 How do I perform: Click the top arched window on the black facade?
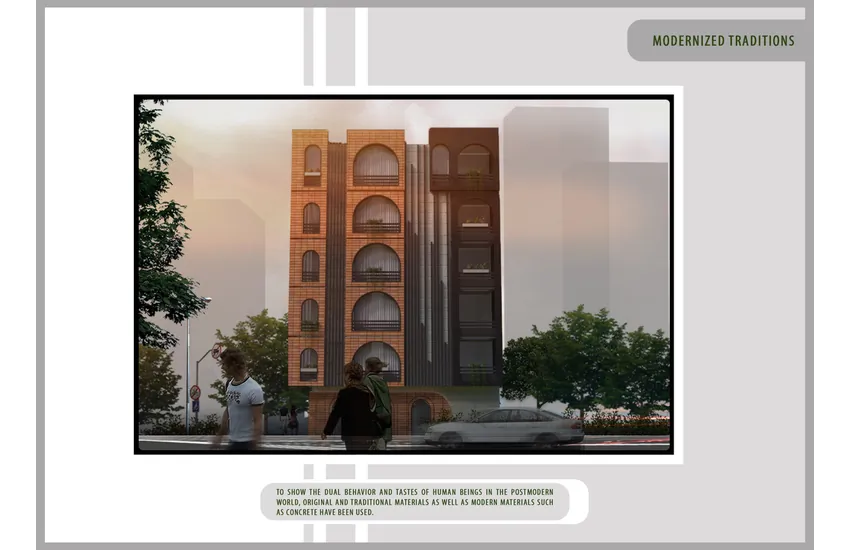click(x=474, y=160)
